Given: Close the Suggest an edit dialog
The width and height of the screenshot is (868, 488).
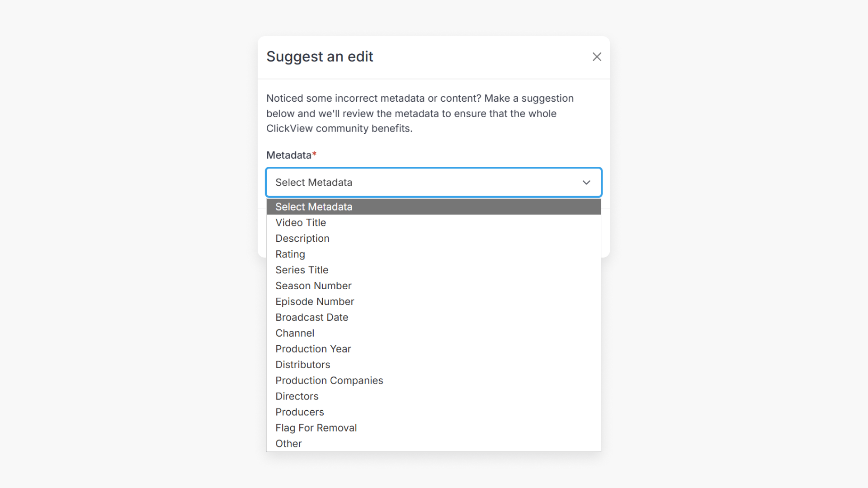Looking at the screenshot, I should [597, 56].
